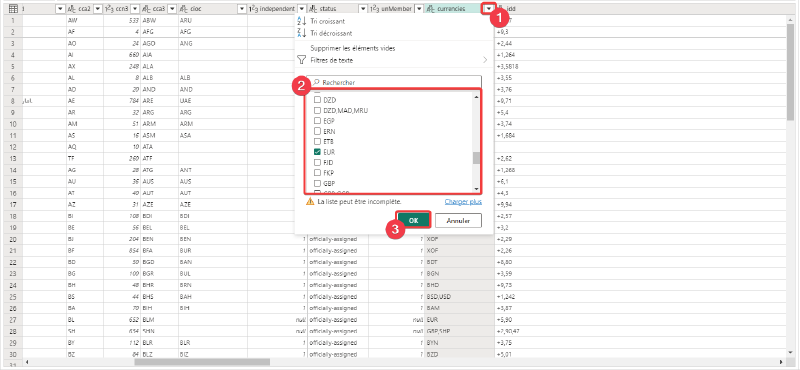Viewport: 800px width, 370px height.
Task: Tick the ERN checkbox
Action: (317, 131)
